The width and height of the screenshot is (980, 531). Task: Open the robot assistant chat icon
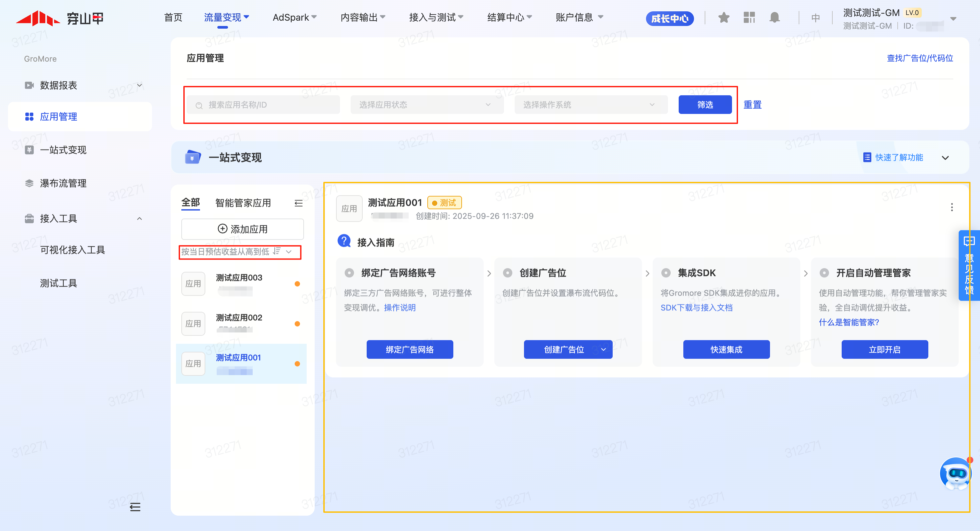tap(955, 473)
